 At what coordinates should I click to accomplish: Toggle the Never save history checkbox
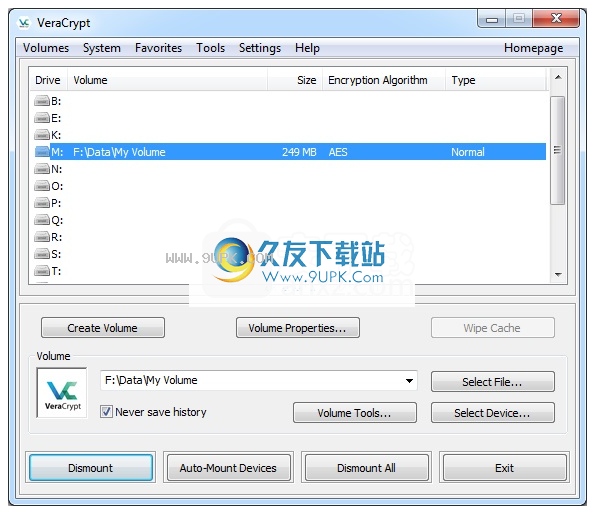[106, 412]
